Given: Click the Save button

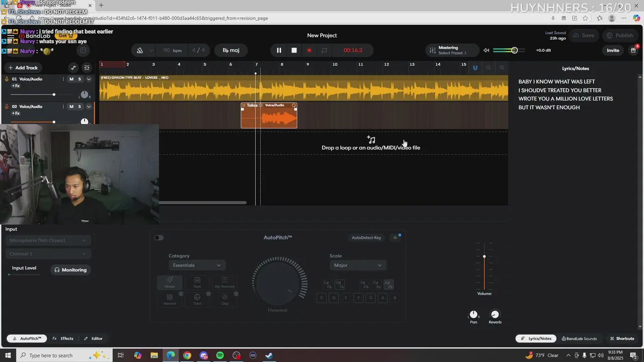Looking at the screenshot, I should pos(583,36).
